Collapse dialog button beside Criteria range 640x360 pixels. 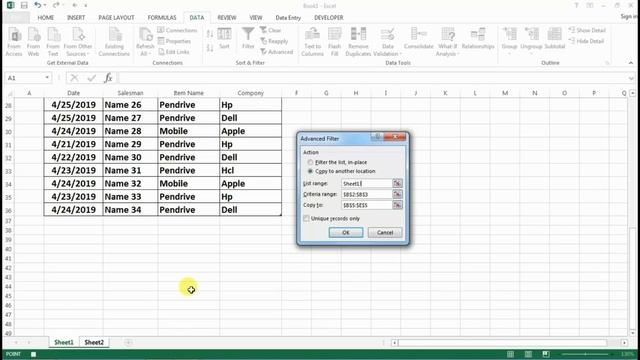coord(397,194)
